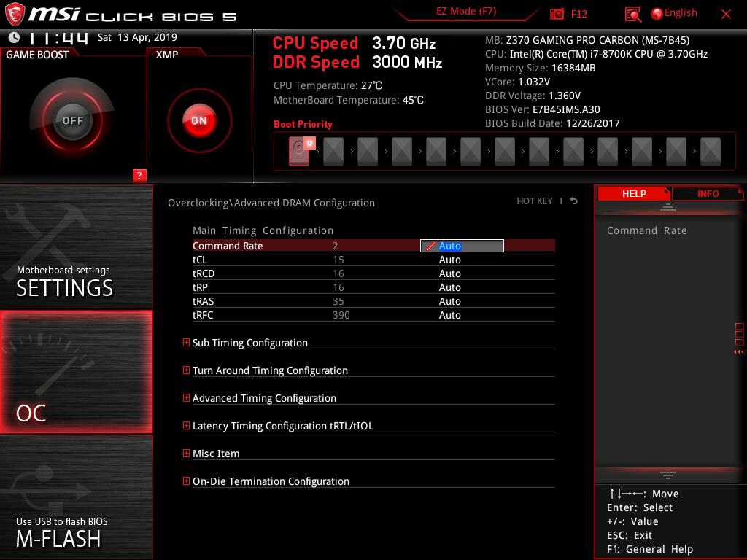The height and width of the screenshot is (560, 747).
Task: Click the MSI dragon shield logo
Action: click(15, 14)
